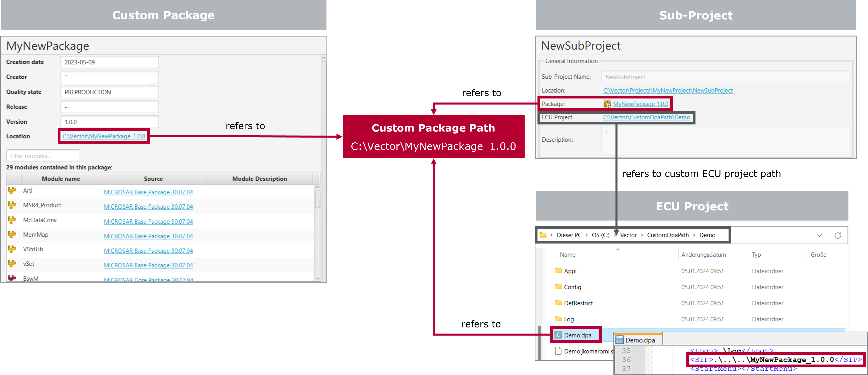This screenshot has width=868, height=375.
Task: Open the Sub-Project location link
Action: pyautogui.click(x=667, y=91)
